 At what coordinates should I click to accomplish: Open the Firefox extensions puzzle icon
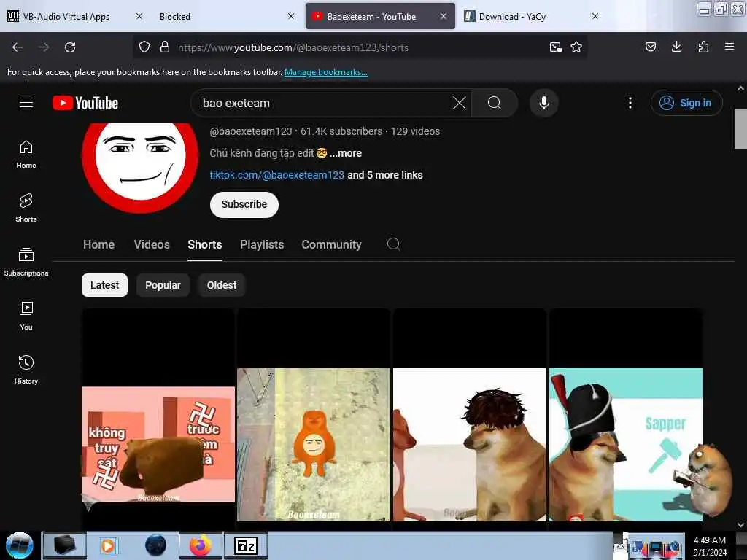point(703,47)
